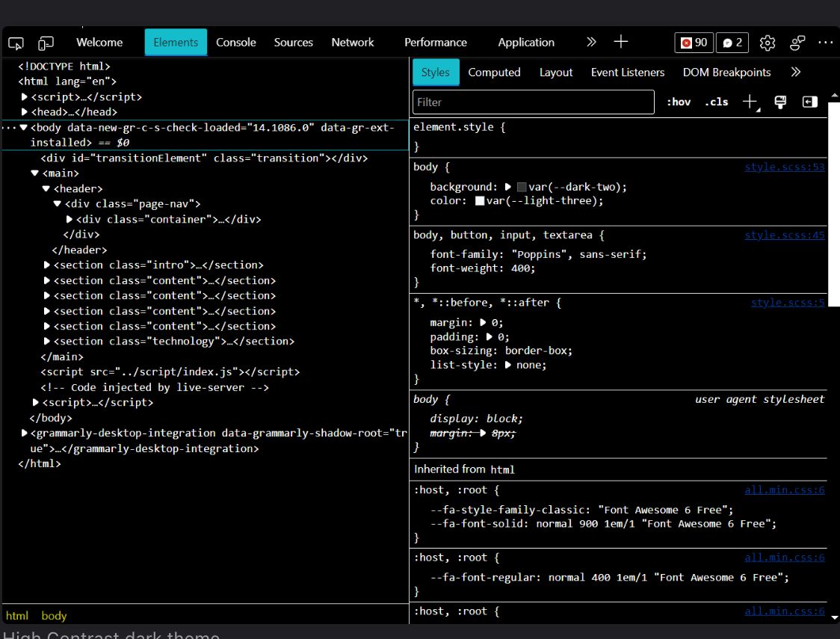840x639 pixels.
Task: Select script src index.js line
Action: 170,371
